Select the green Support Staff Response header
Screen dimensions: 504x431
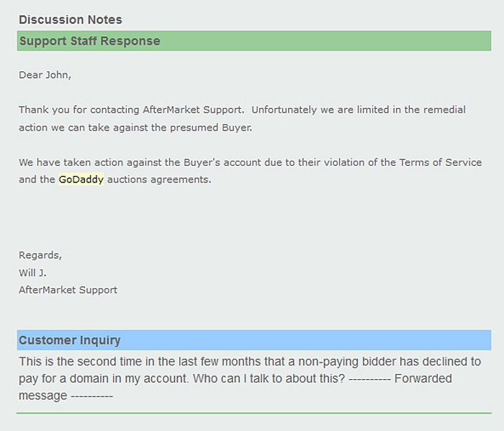254,41
